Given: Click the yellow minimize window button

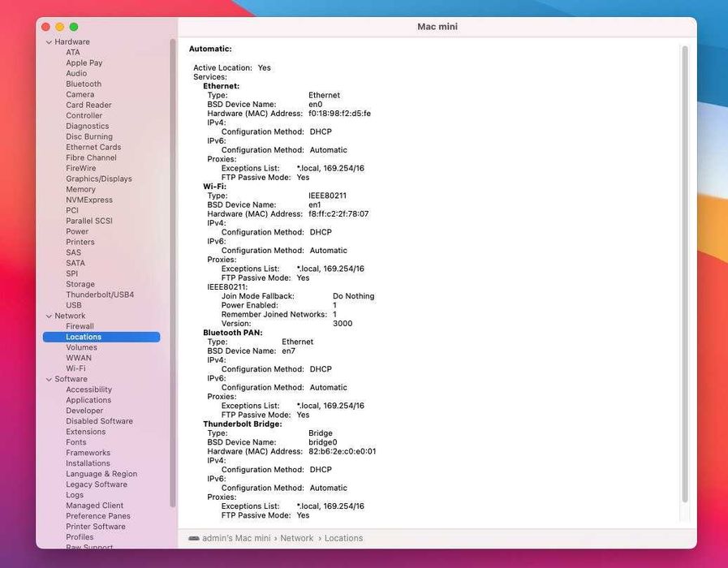Looking at the screenshot, I should coord(59,27).
